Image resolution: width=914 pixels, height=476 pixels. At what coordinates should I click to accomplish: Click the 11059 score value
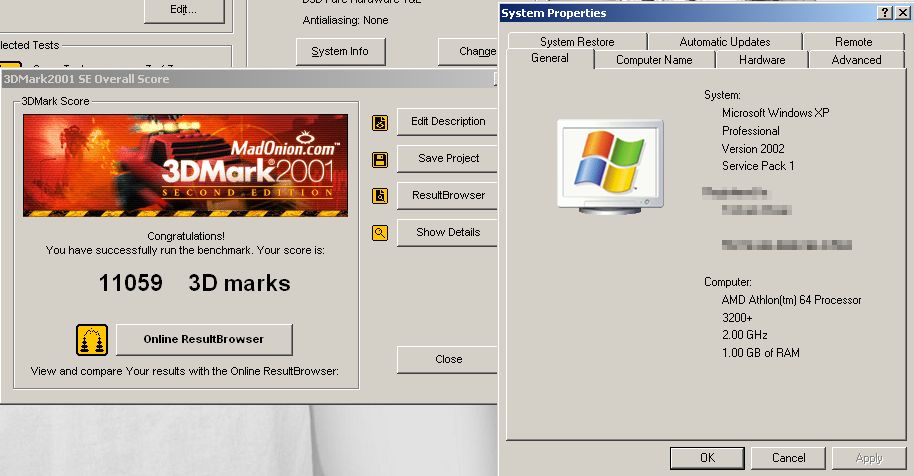131,283
